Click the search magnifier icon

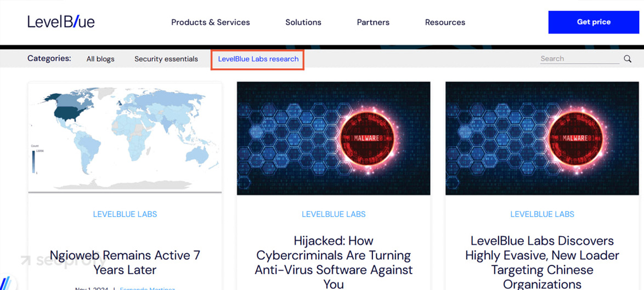(x=628, y=59)
